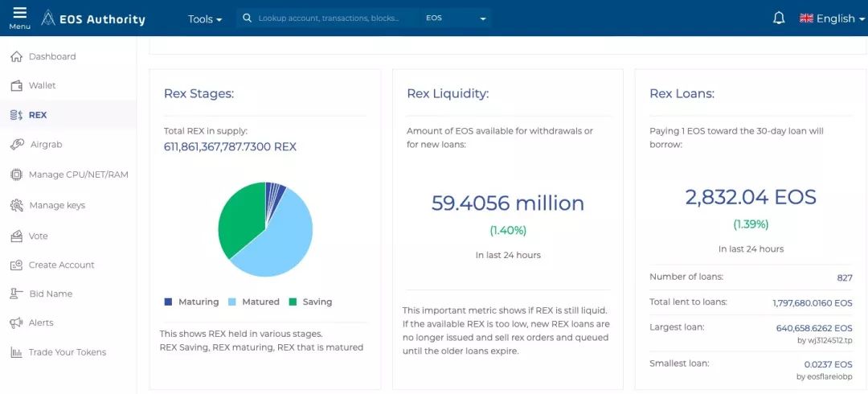The height and width of the screenshot is (394, 868).
Task: Click the Airgrab icon in sidebar
Action: (17, 145)
